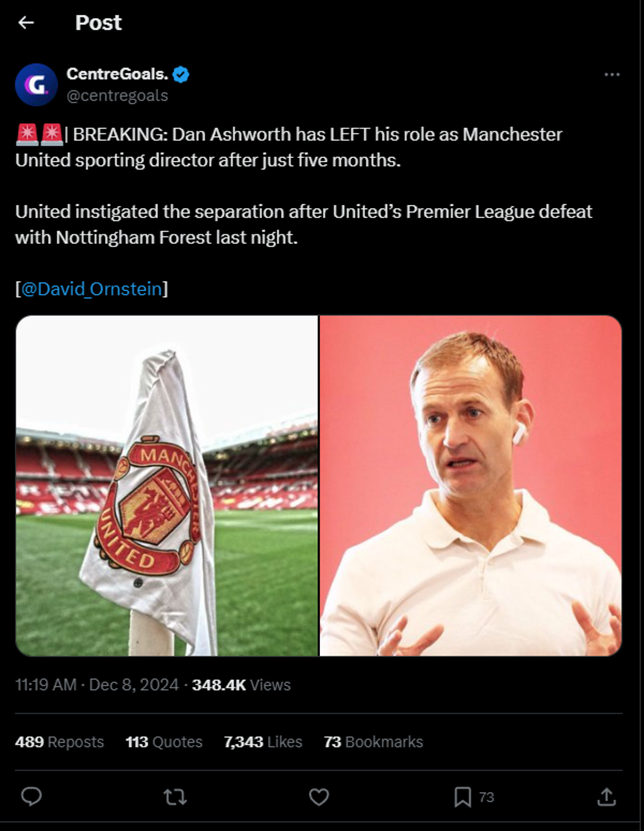Click the blue verified badge
Screen dimensions: 644x831
coord(181,74)
